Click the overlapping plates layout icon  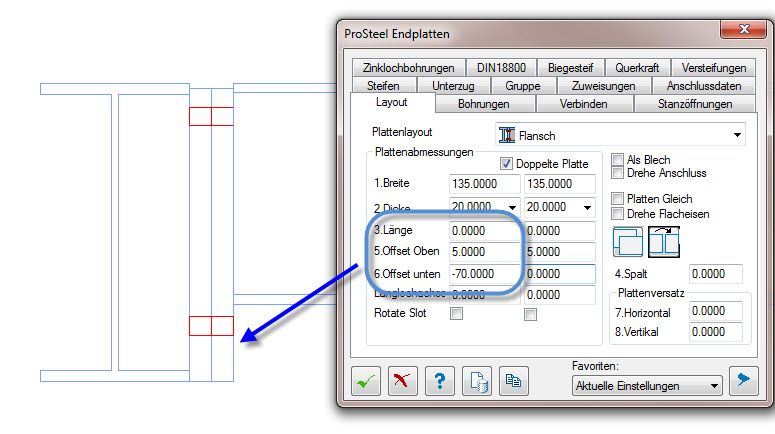click(x=628, y=242)
